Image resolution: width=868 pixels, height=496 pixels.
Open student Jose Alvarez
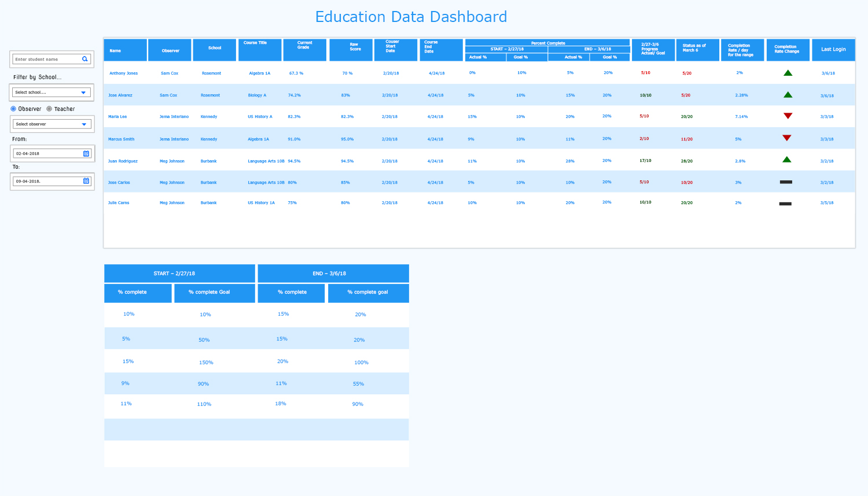120,95
